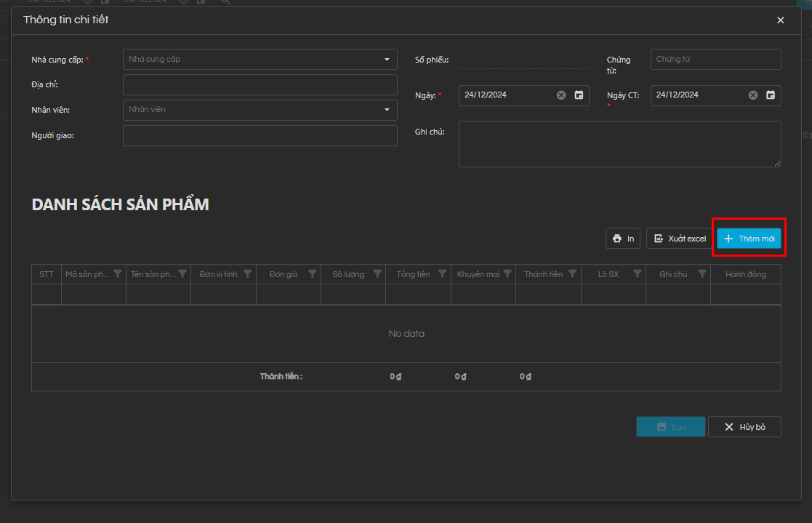Clear the Ngày date value
812x523 pixels.
tap(561, 95)
